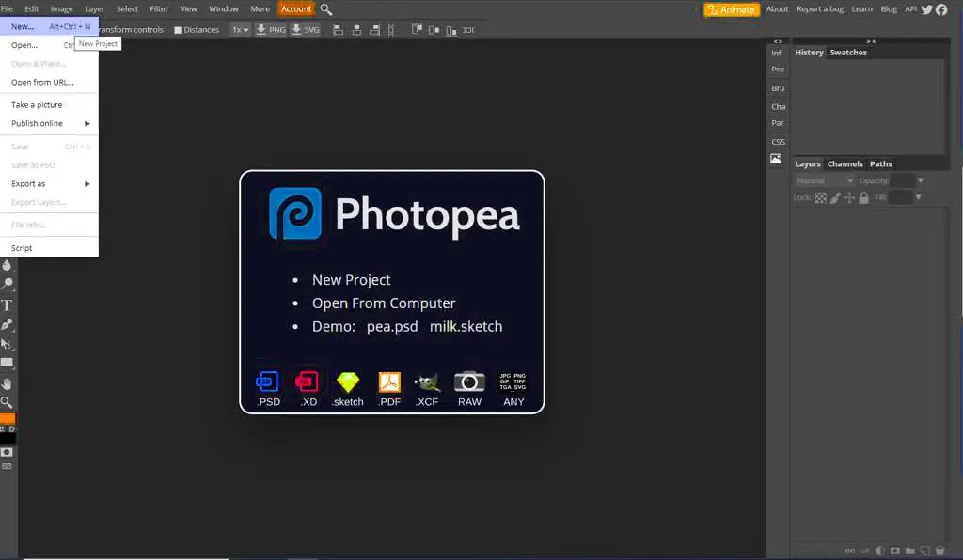Click the keyboard icon at toolbox bottom
The height and width of the screenshot is (560, 963).
[x=7, y=467]
